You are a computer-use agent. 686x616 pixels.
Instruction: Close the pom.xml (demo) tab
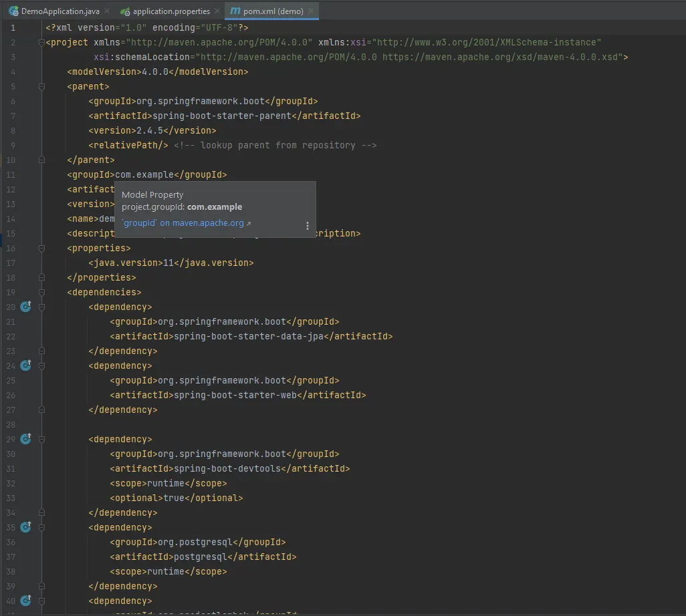[x=311, y=11]
